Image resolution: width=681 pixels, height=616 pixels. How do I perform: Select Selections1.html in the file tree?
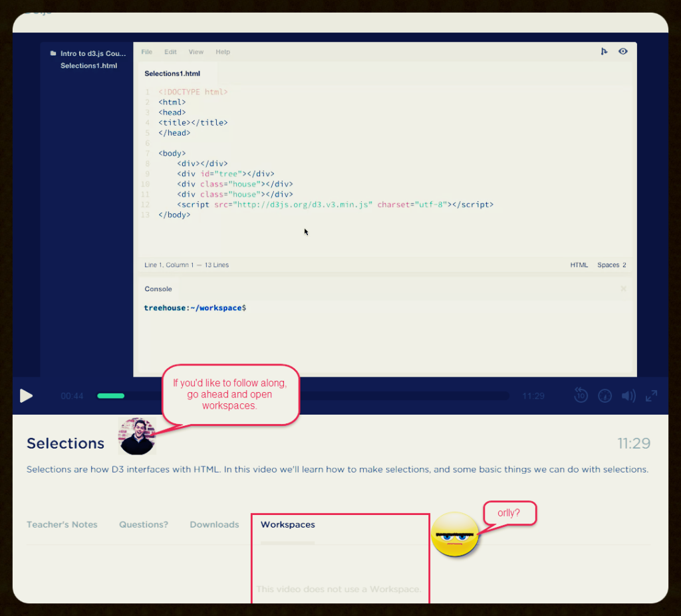click(88, 66)
